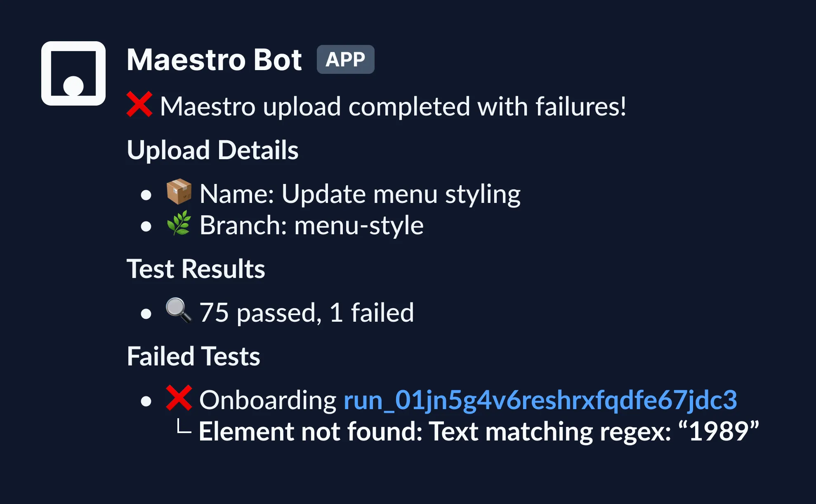Select the 'Maestro upload completed with failures!' text
Screen dimensions: 816x504
pos(393,106)
